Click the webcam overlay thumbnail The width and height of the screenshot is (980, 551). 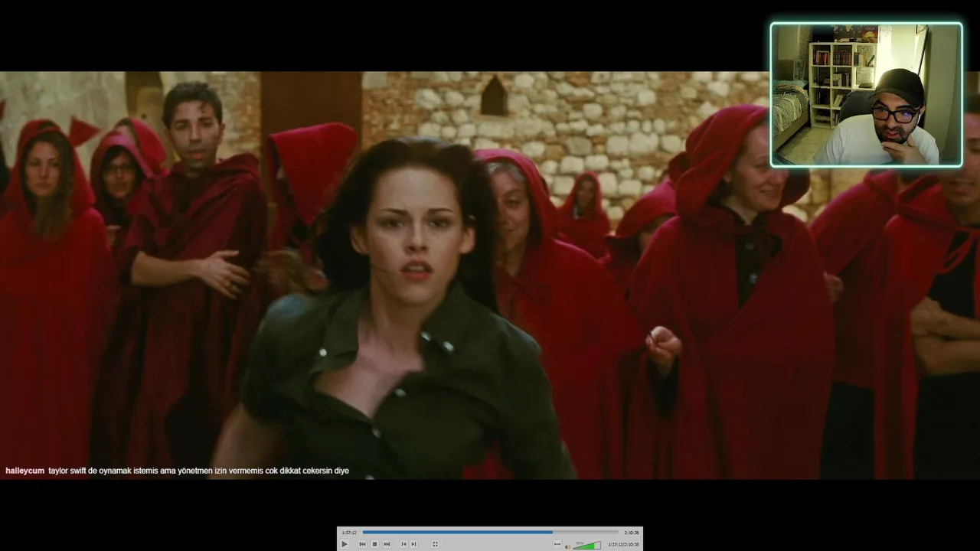pyautogui.click(x=866, y=95)
